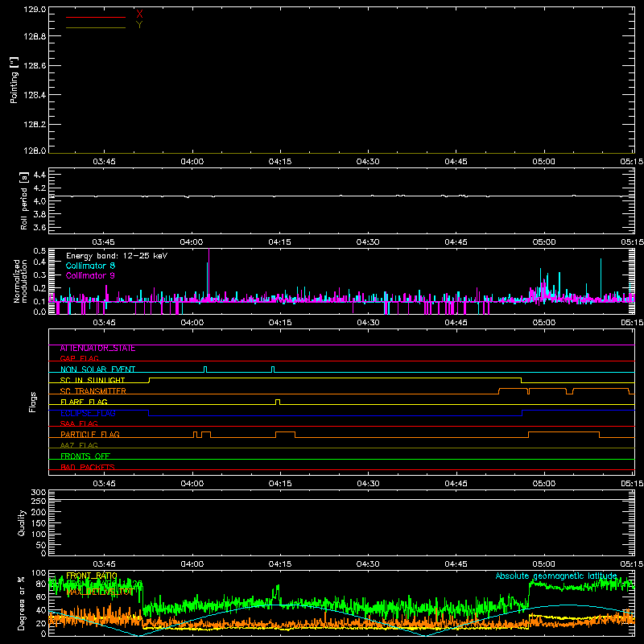Click the FLARE_FLAG label
Screen dimensions: 644x644
pos(84,402)
